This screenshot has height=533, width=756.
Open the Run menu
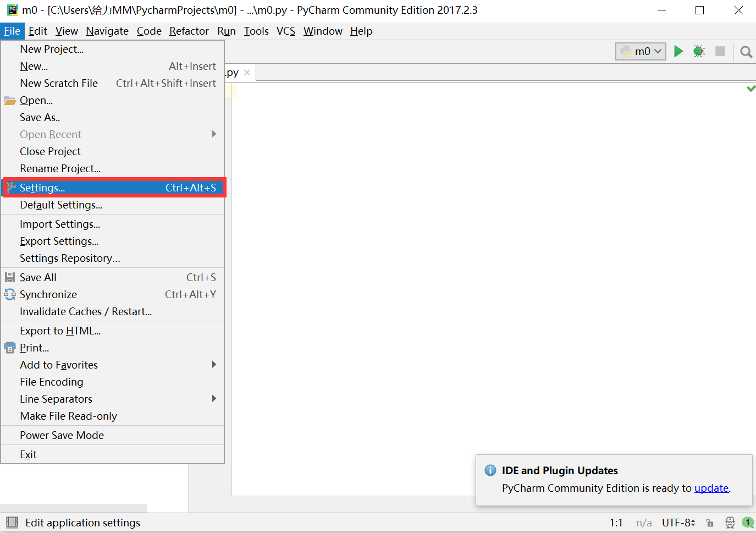pos(227,31)
